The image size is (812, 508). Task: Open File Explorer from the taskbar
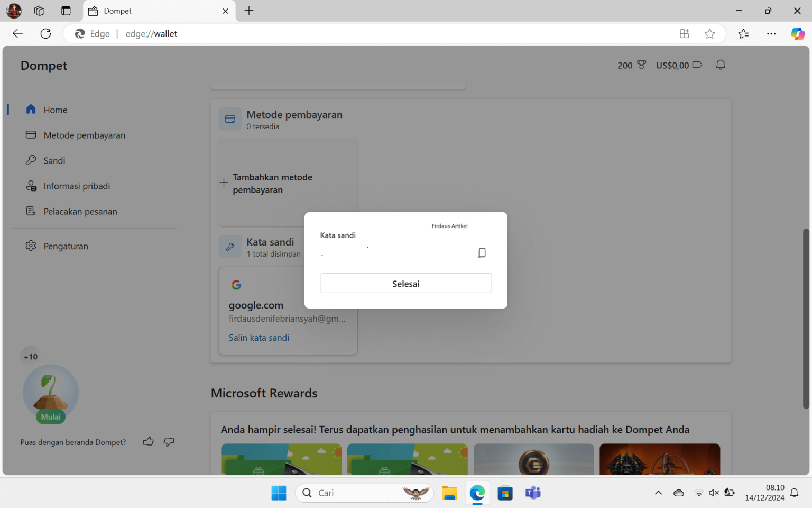(x=449, y=493)
